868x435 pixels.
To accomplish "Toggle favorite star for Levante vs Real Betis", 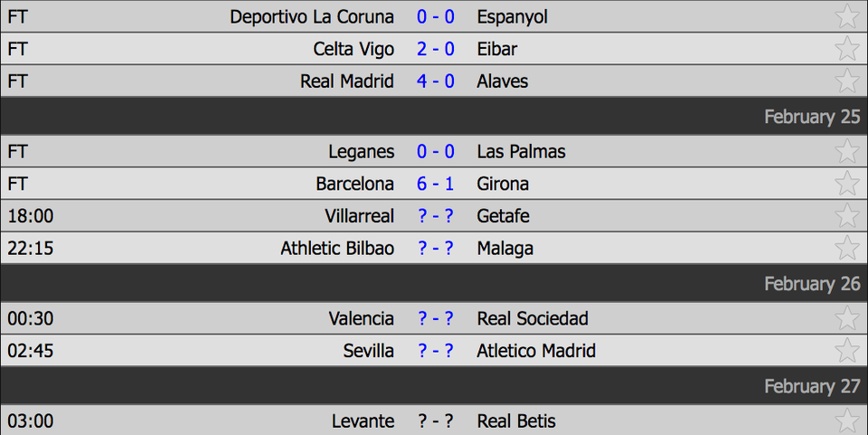I will pyautogui.click(x=846, y=421).
